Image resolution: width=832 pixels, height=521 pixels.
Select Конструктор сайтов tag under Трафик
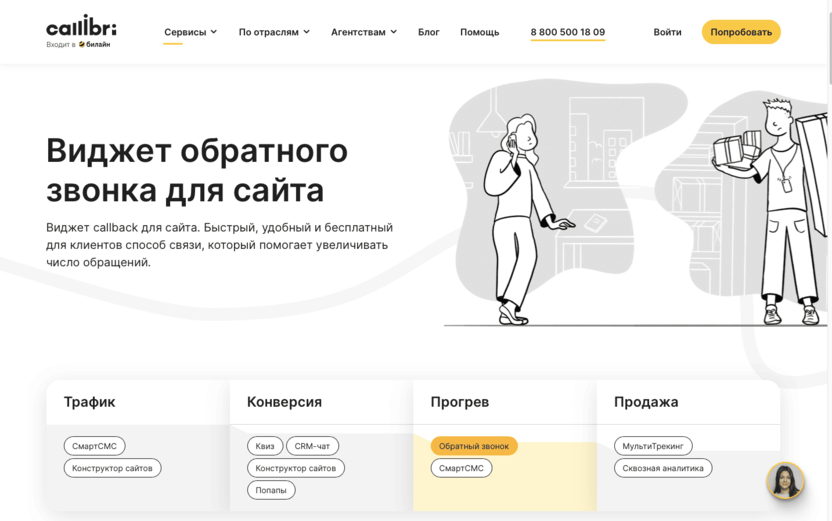[112, 468]
